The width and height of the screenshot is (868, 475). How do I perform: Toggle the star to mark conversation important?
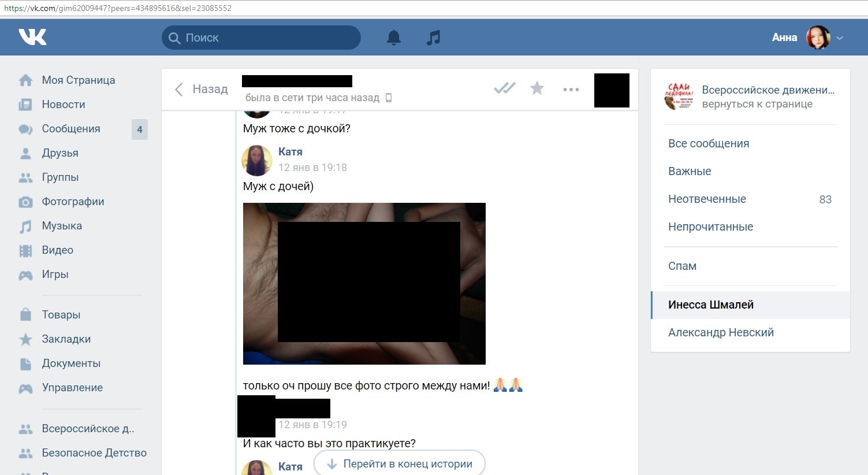tap(537, 88)
